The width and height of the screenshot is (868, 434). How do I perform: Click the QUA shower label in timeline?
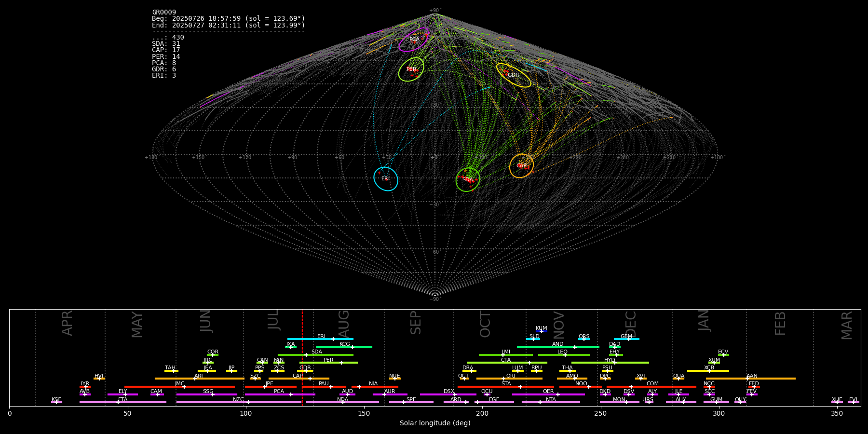point(679,376)
